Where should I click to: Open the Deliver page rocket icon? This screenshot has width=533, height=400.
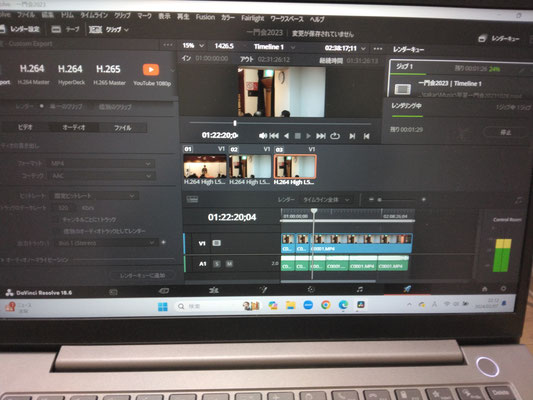[x=407, y=289]
